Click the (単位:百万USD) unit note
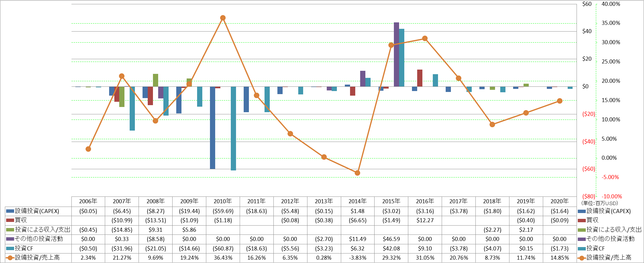Screen dimensions: 644x263 click(600, 203)
